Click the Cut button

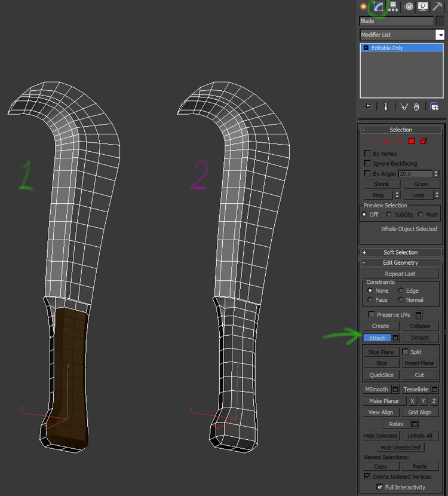click(419, 375)
